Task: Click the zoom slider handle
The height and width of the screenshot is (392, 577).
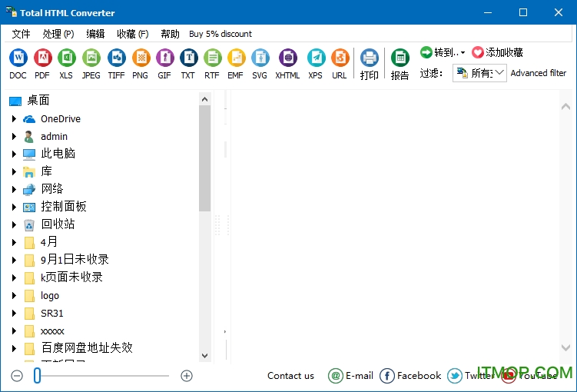Action: point(37,376)
